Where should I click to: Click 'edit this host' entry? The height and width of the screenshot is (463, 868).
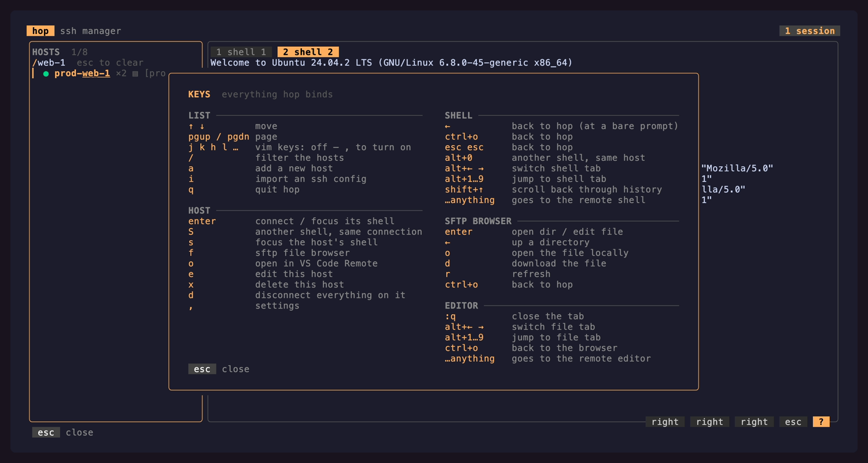click(294, 274)
